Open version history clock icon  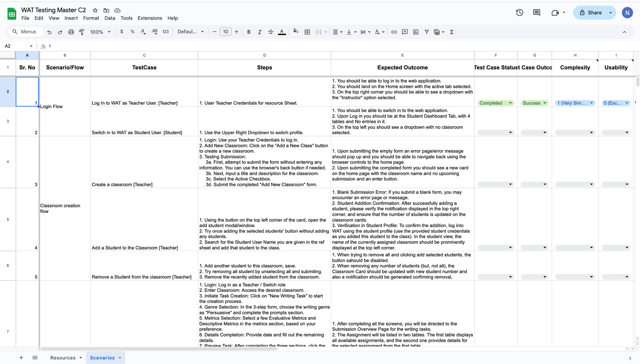tap(519, 13)
